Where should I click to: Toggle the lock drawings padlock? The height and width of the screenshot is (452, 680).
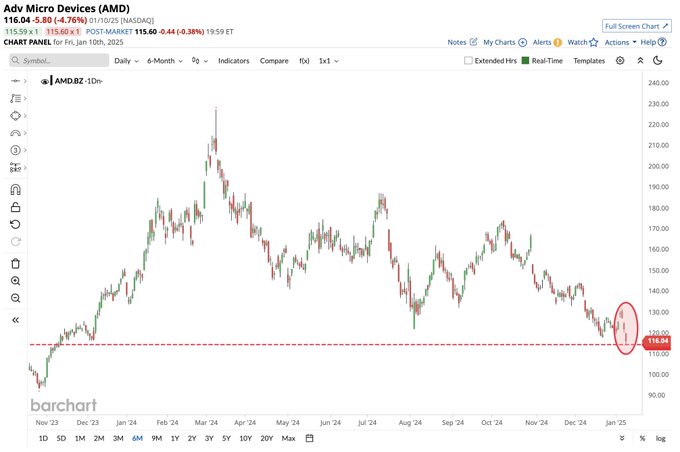tap(15, 207)
